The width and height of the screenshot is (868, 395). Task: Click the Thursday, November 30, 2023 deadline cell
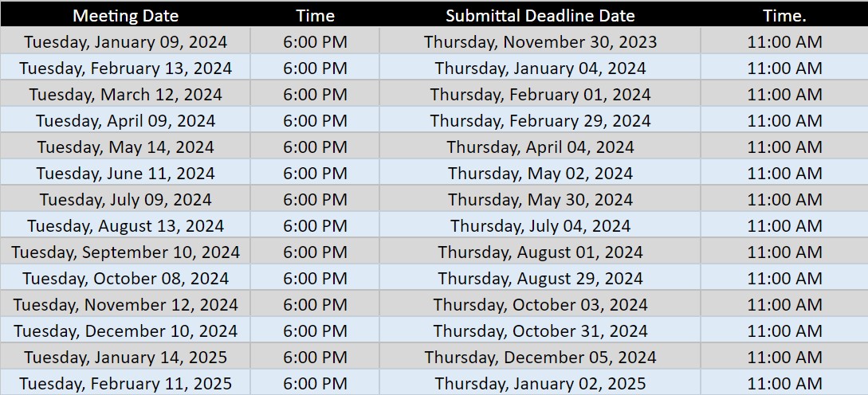click(540, 42)
